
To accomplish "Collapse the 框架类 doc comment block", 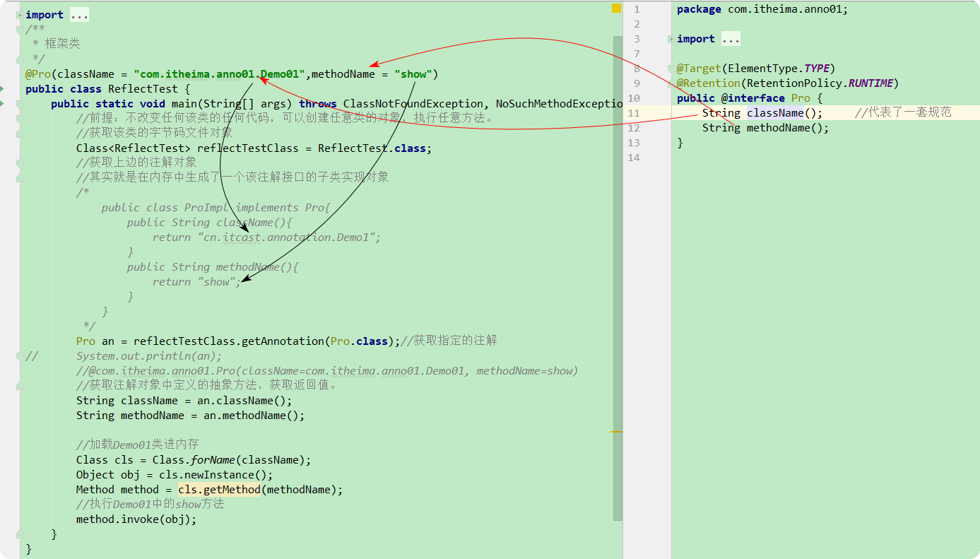I will 20,29.
